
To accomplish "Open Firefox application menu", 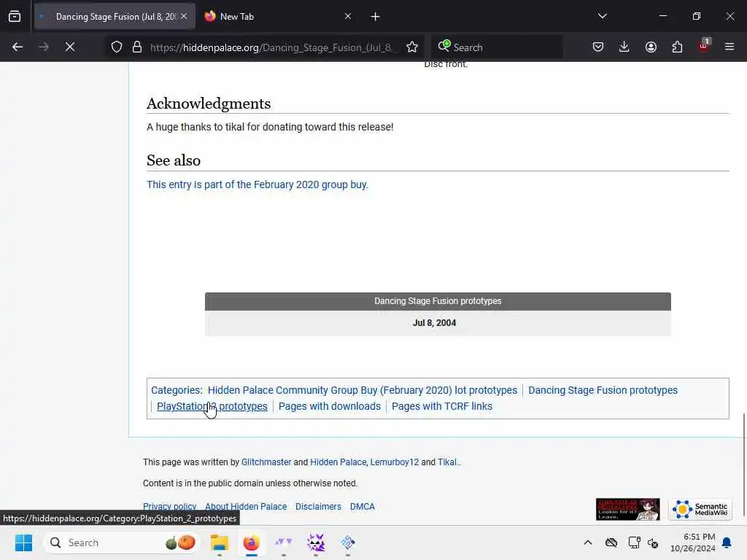I will tap(729, 47).
